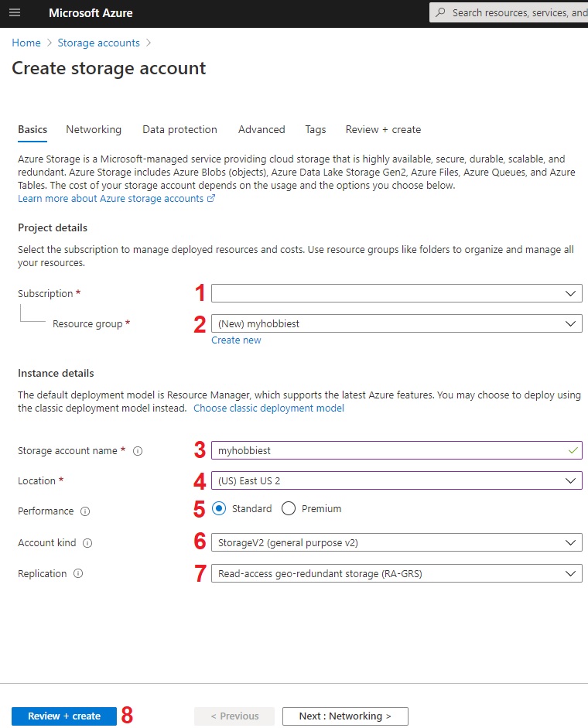Click Next : Networking button
Screen dimensions: 588x728
[x=345, y=716]
